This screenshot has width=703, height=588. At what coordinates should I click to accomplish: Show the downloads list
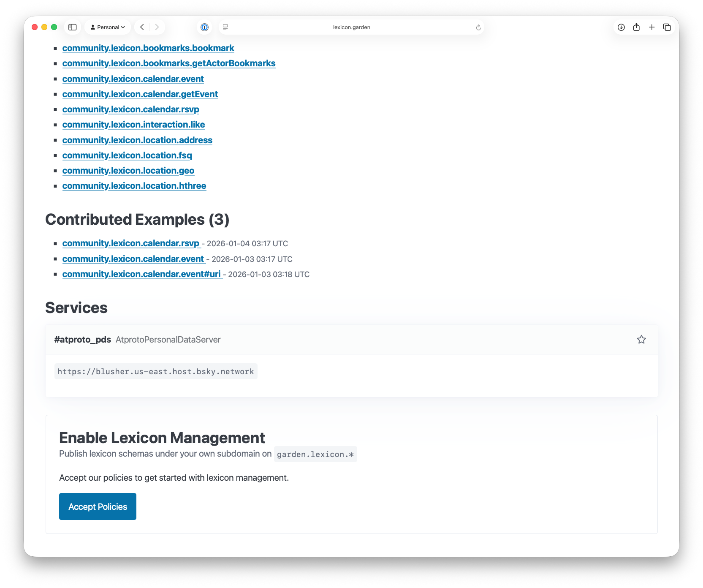(621, 27)
